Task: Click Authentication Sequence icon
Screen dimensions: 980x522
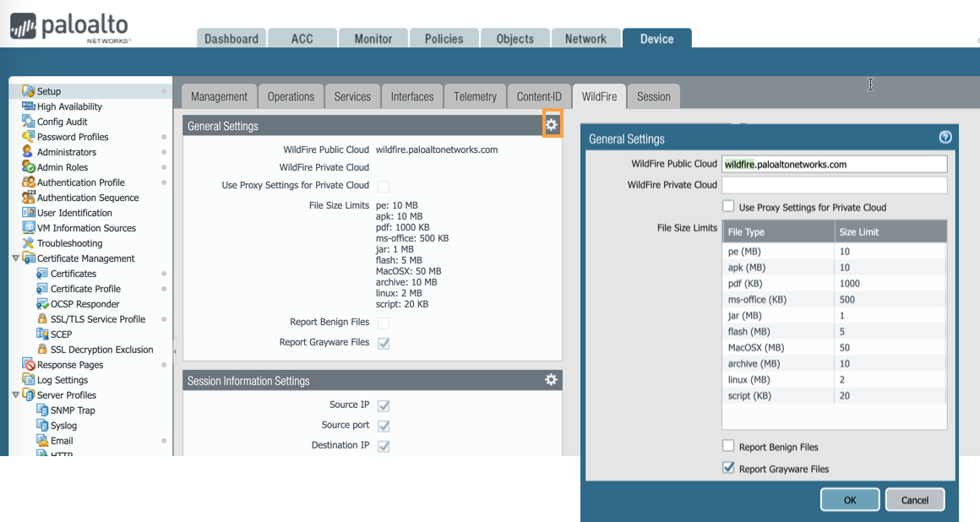Action: click(x=28, y=197)
